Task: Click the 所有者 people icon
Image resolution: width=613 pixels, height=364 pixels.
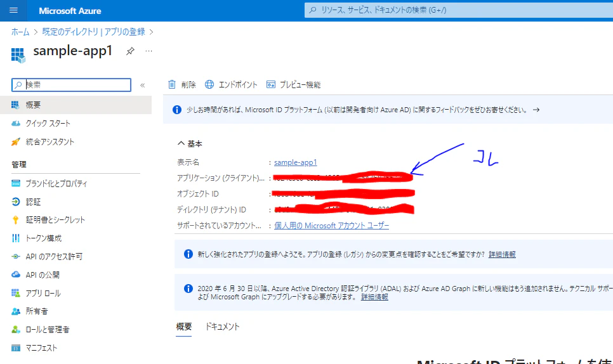Action: click(x=16, y=311)
